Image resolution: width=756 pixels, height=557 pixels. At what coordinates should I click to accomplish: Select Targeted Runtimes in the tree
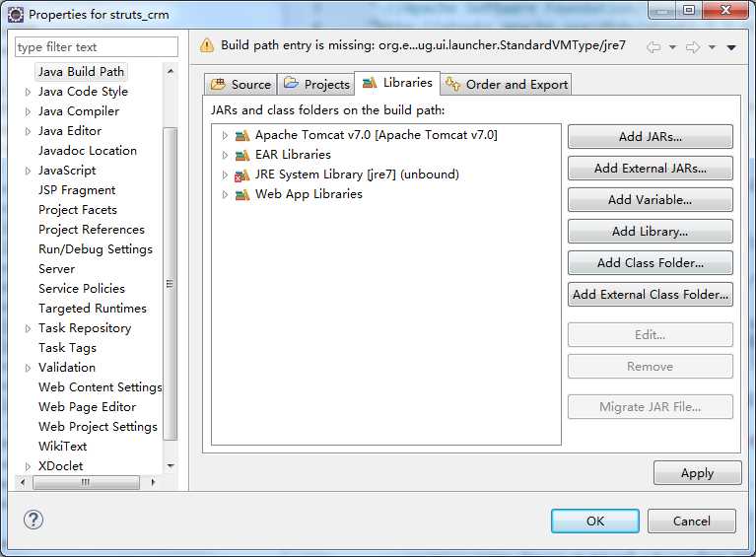click(x=92, y=309)
